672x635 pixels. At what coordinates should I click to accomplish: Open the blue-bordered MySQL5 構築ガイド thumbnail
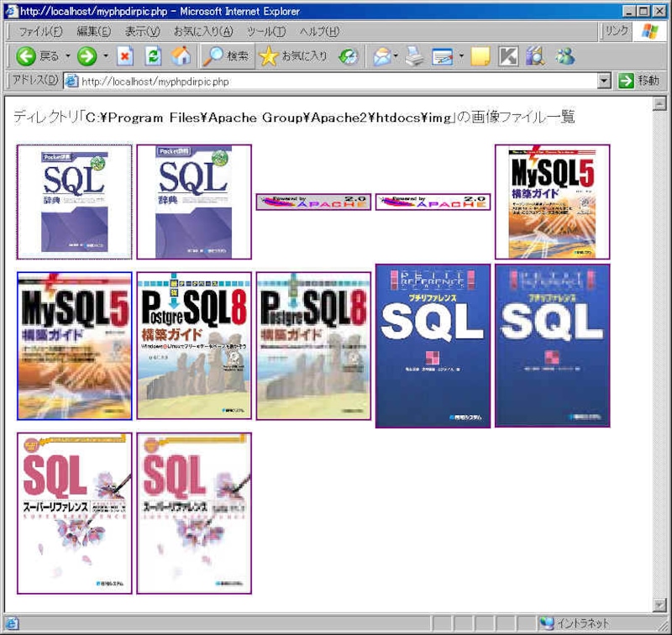(75, 346)
